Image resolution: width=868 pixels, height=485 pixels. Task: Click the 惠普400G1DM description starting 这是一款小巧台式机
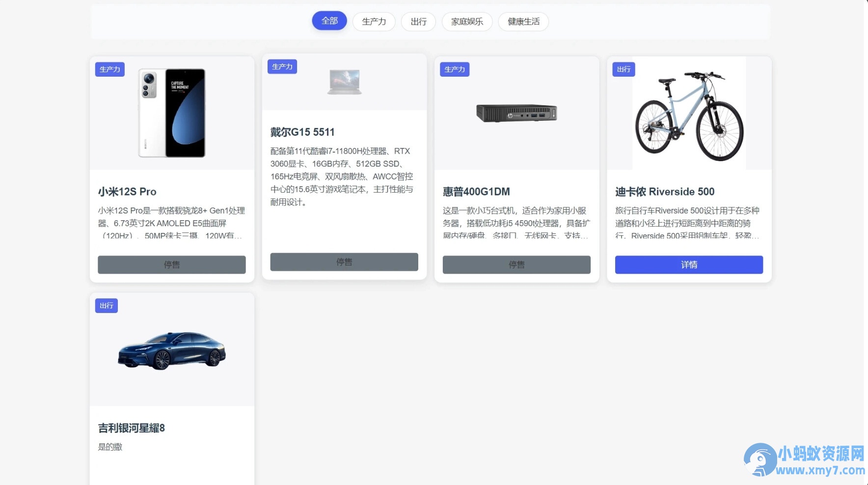coord(516,223)
